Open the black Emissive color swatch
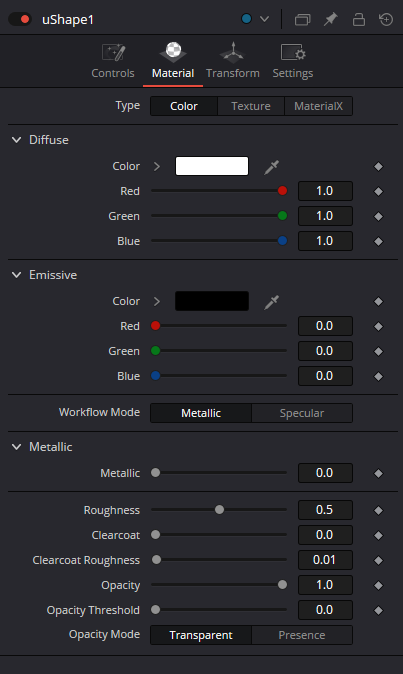Viewport: 403px width, 674px height. (212, 301)
